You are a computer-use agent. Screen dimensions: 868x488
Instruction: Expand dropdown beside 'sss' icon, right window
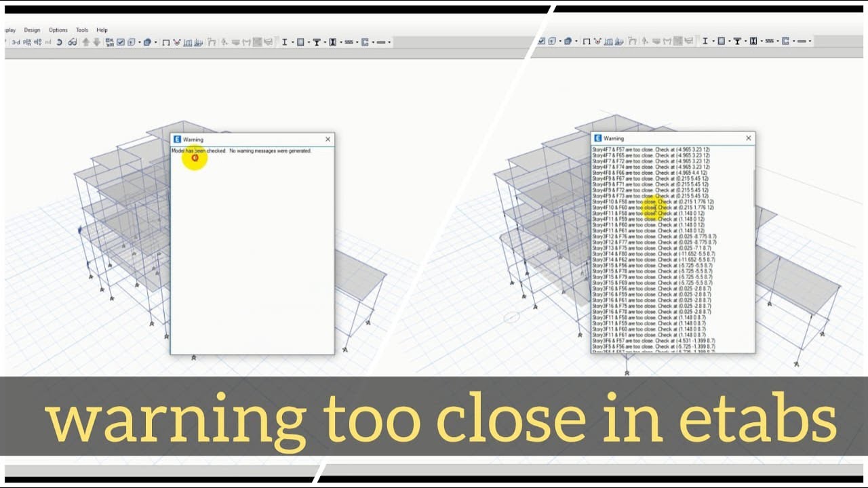tap(777, 41)
